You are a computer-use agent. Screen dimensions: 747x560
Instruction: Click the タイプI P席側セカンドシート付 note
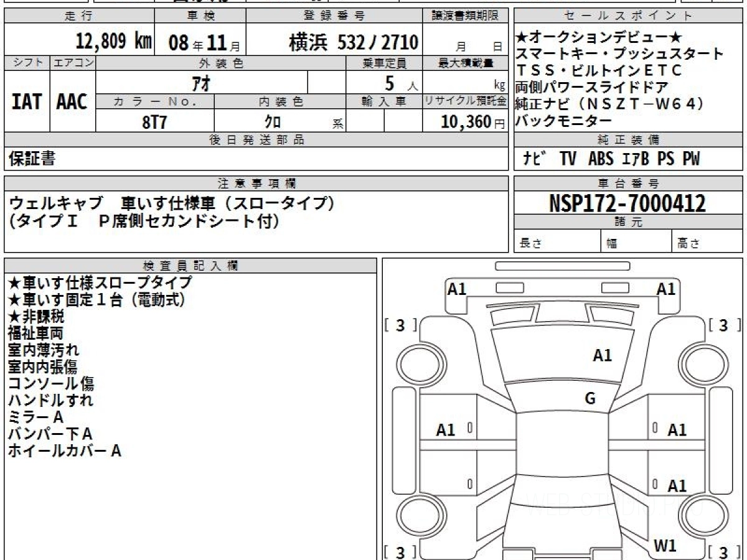(144, 220)
